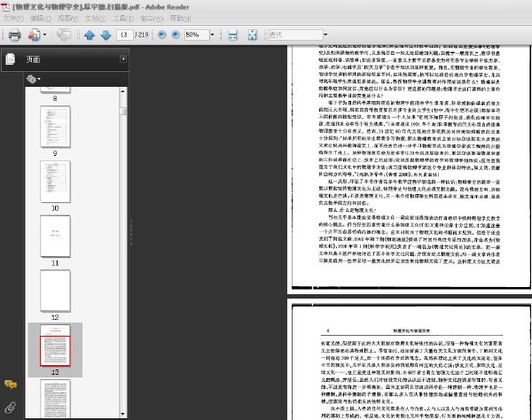Open the Window menu (窗口)
Viewport: 532px width, 420px height.
tap(152, 19)
